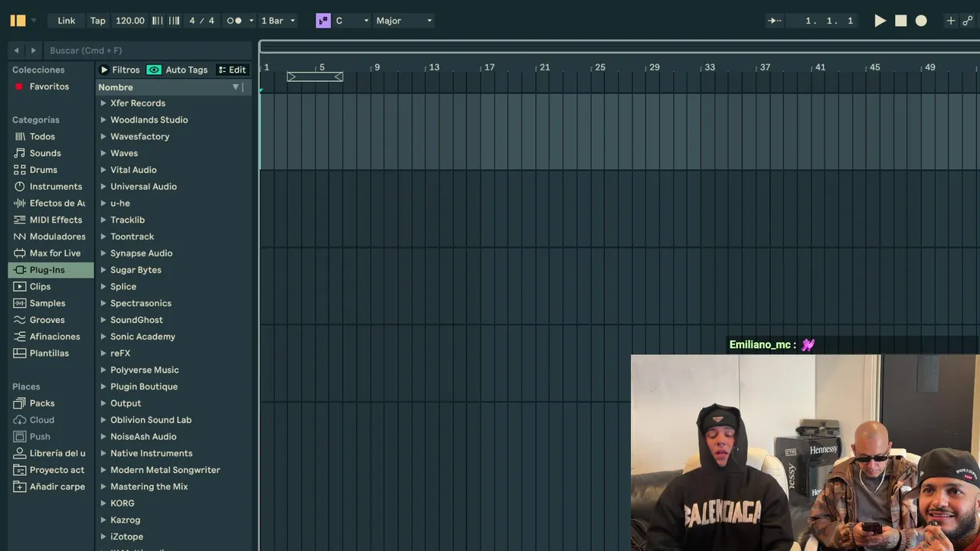The image size is (980, 551).
Task: Click the Cloud place icon
Action: (20, 420)
